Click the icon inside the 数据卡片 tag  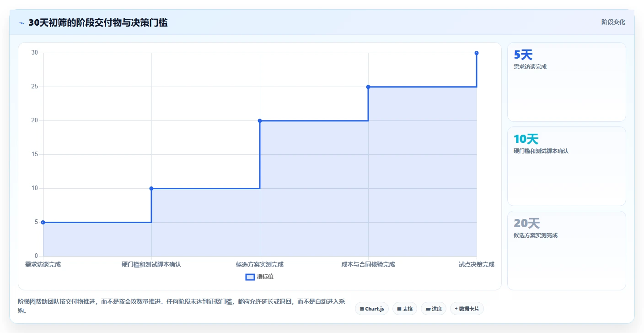click(x=456, y=309)
